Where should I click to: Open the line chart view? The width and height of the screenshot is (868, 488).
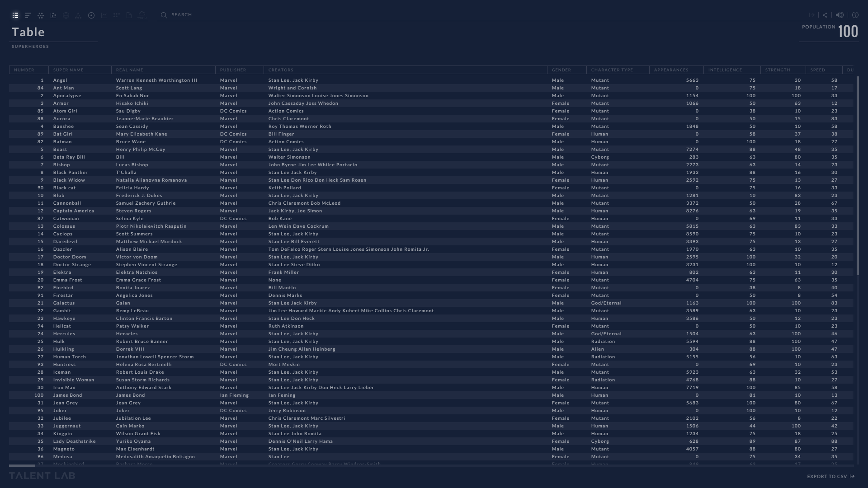point(104,15)
